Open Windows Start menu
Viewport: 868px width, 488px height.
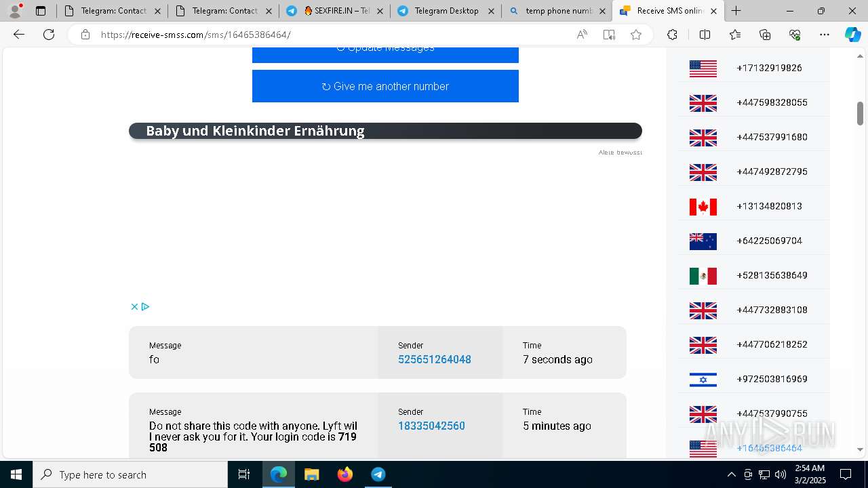16,474
